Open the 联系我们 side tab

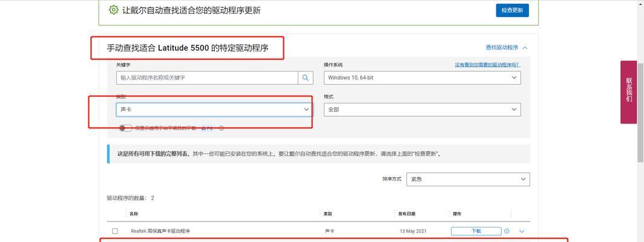pos(628,92)
